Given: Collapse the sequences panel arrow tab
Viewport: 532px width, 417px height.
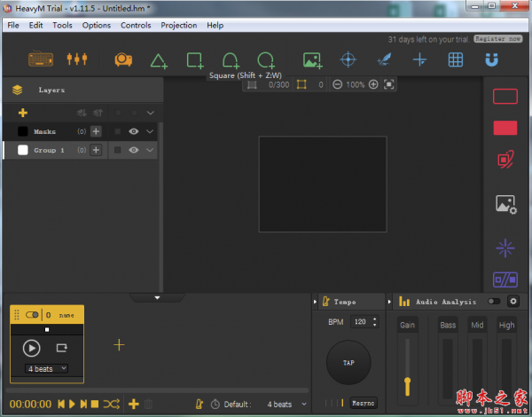Looking at the screenshot, I should (157, 297).
